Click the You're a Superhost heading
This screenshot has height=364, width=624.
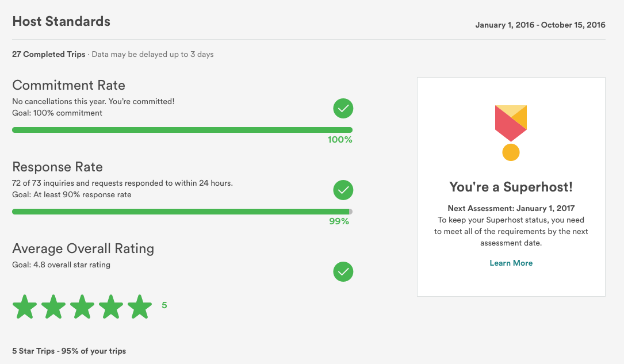511,186
